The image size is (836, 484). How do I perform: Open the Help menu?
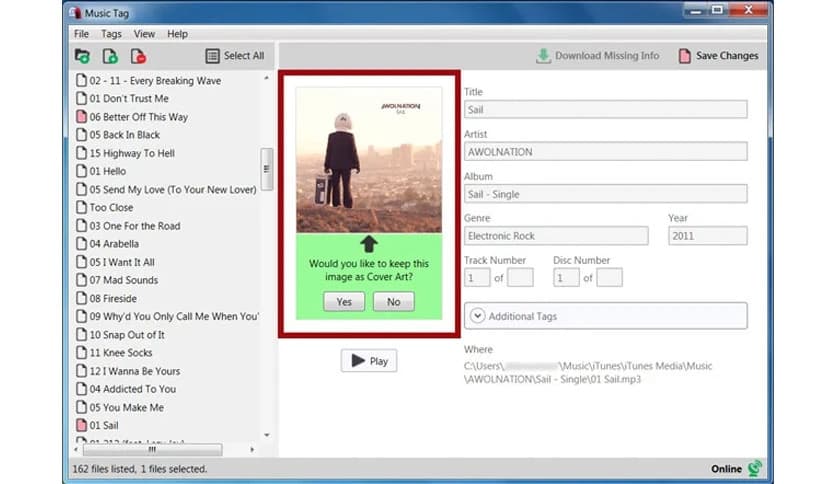coord(177,34)
